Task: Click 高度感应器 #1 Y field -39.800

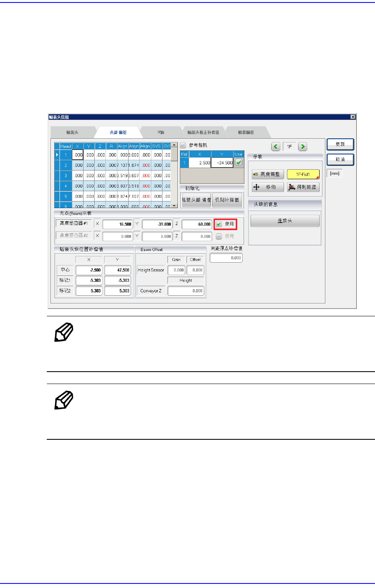Action: pyautogui.click(x=157, y=224)
